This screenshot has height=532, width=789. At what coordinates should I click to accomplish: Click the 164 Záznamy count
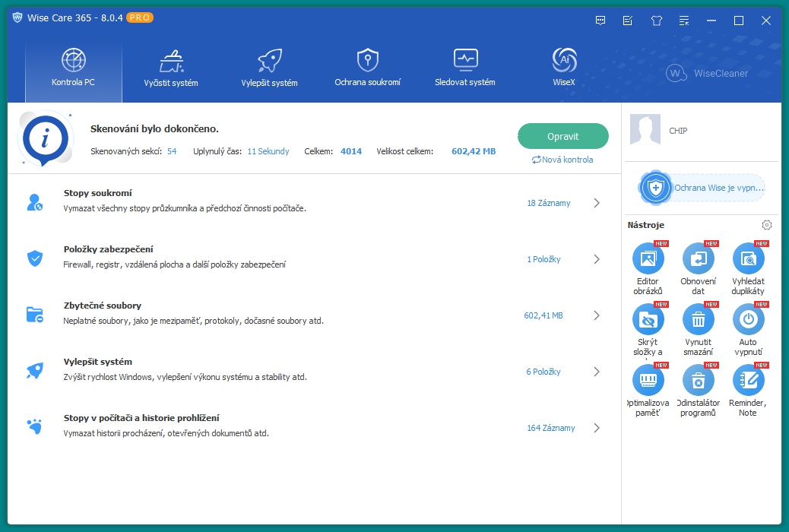coord(550,428)
